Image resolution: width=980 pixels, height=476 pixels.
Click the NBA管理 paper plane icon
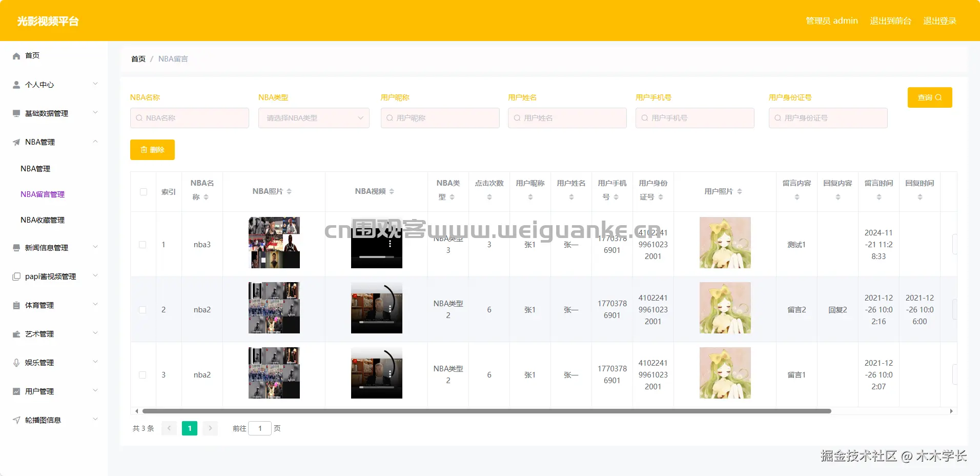pyautogui.click(x=16, y=142)
